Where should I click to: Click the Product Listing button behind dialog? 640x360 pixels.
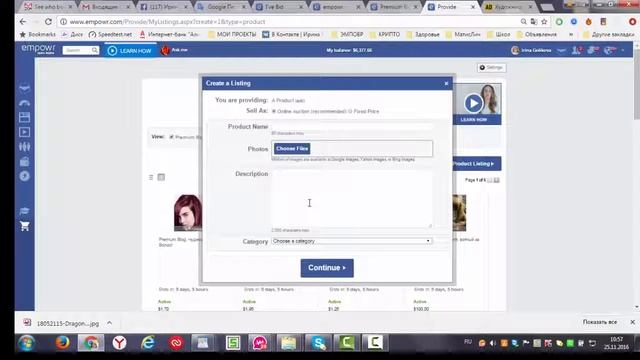[476, 164]
